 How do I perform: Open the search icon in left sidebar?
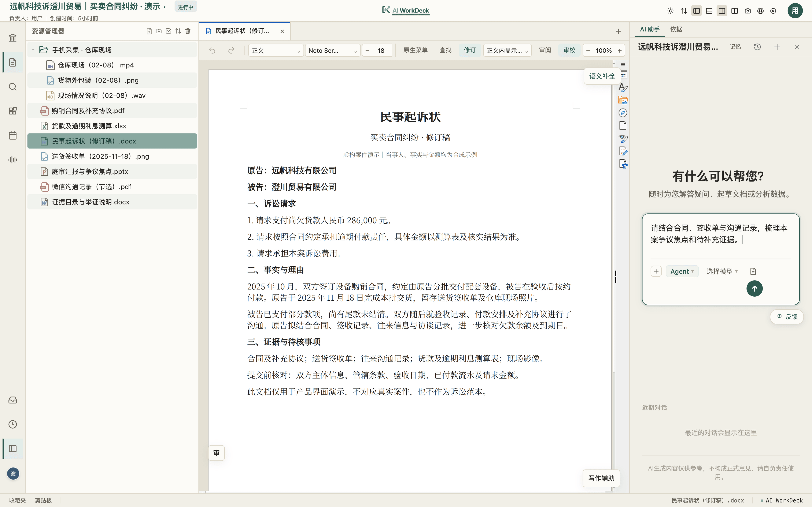pos(13,87)
